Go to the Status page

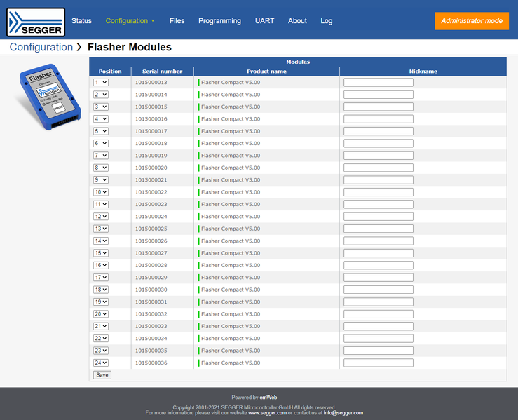click(x=81, y=21)
